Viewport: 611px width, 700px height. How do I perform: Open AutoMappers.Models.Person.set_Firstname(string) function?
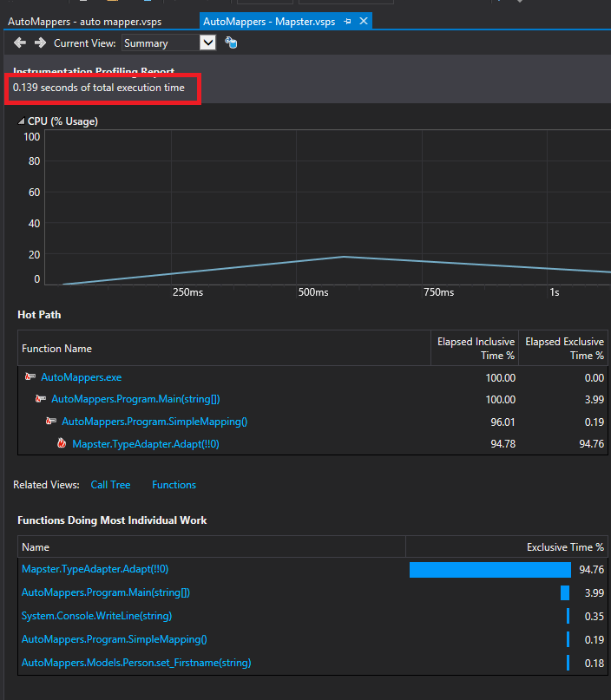pyautogui.click(x=135, y=663)
